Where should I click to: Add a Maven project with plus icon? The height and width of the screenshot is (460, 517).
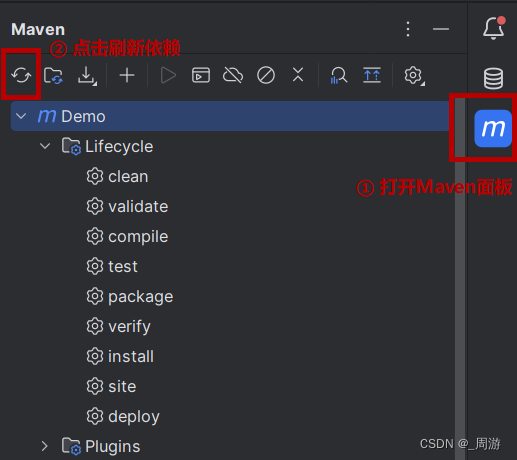(127, 75)
